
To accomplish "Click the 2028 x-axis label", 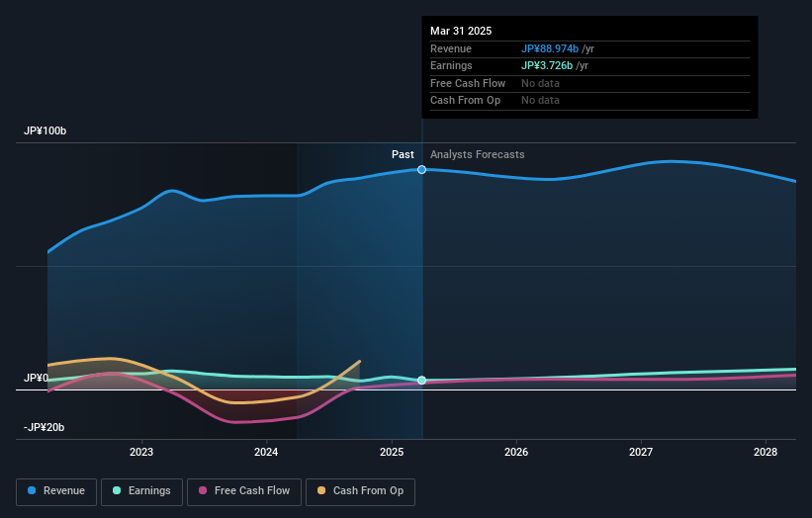I will point(766,453).
